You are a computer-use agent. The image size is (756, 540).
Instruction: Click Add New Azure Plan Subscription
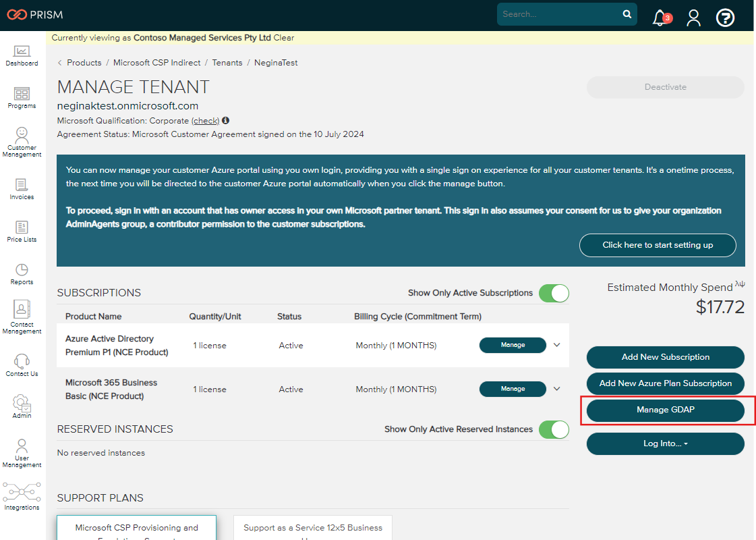coord(665,383)
